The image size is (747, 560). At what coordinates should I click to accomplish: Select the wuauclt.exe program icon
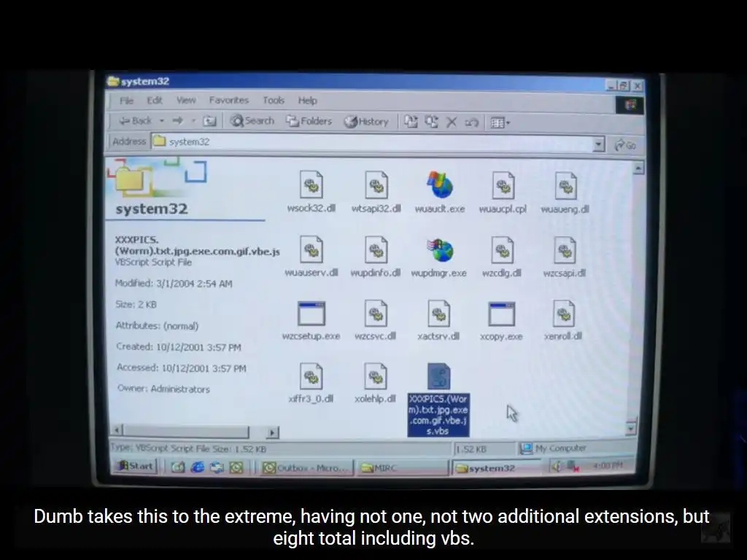[440, 184]
